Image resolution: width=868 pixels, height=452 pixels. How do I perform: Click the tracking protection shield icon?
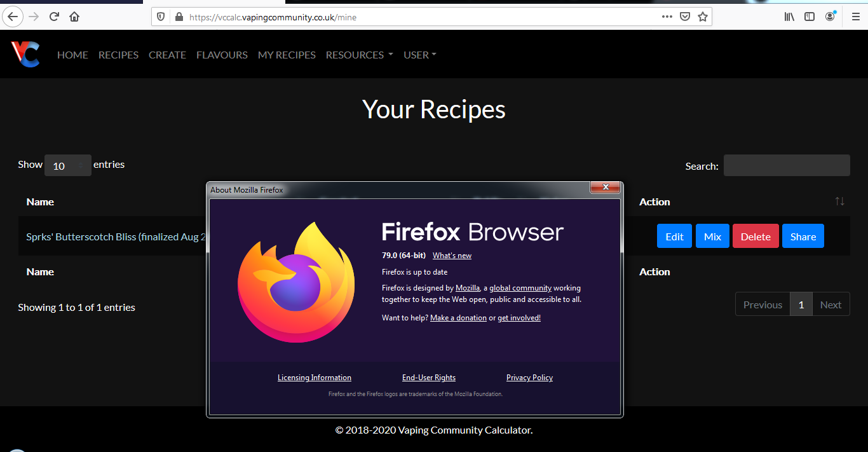[161, 17]
